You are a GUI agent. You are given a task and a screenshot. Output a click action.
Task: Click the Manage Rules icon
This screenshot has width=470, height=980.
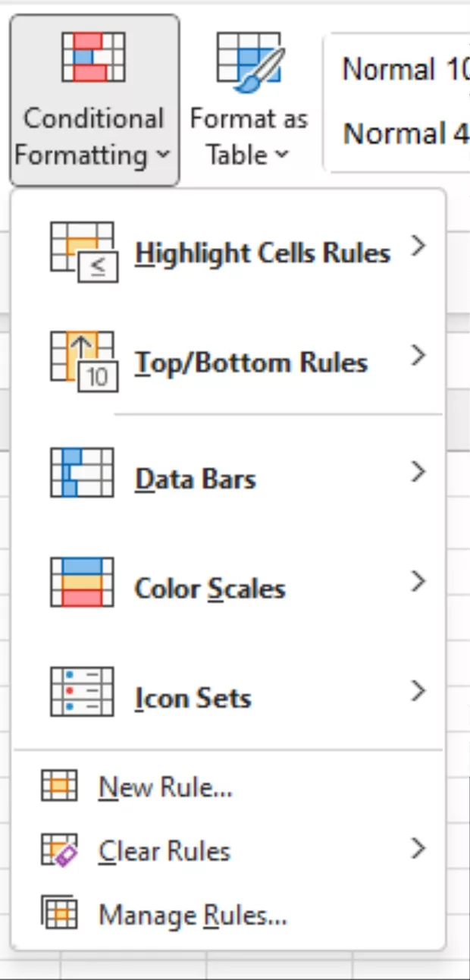pos(59,914)
